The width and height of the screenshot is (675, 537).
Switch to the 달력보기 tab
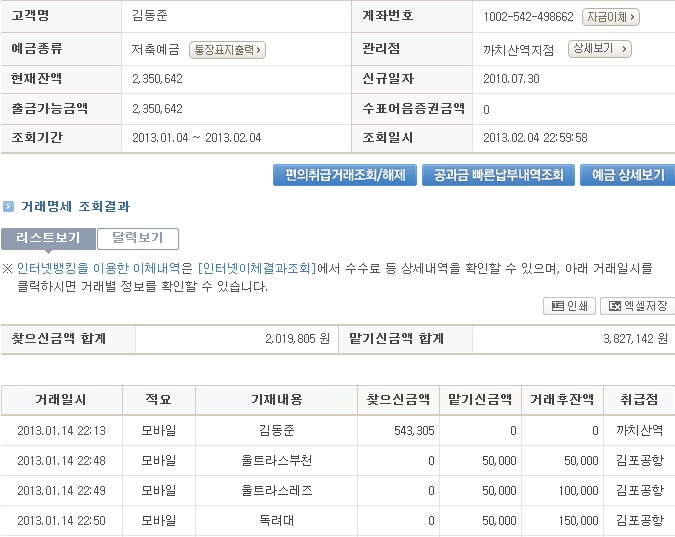click(138, 239)
